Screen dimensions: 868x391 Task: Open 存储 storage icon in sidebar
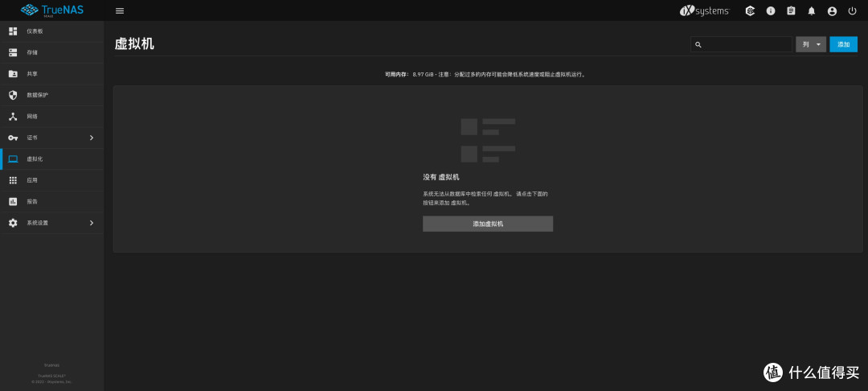coord(13,52)
